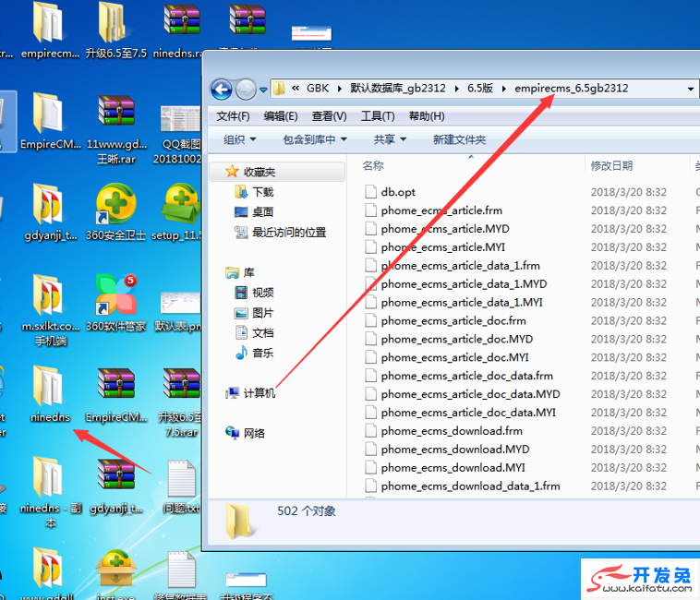The image size is (700, 600).
Task: Select ninedns folder on desktop
Action: (x=50, y=394)
